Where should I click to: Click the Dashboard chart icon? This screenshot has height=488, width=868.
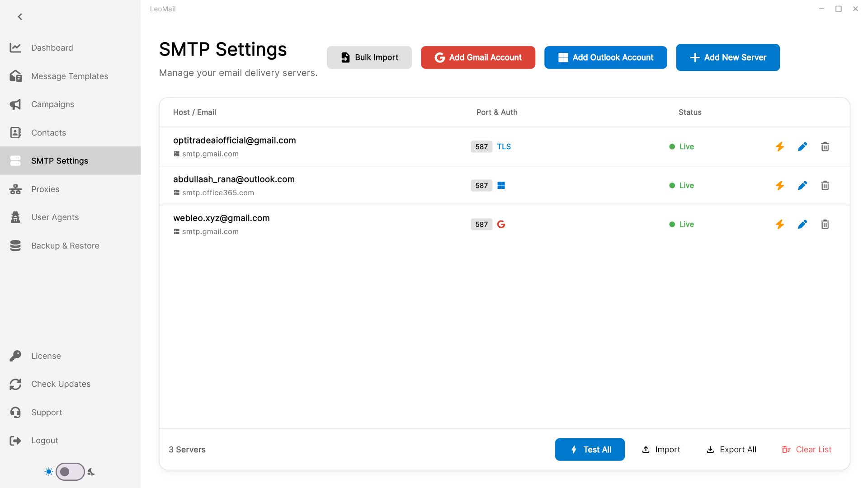pos(15,47)
